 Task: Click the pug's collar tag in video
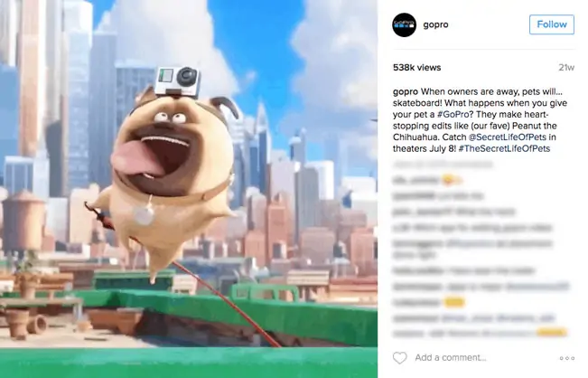144,215
